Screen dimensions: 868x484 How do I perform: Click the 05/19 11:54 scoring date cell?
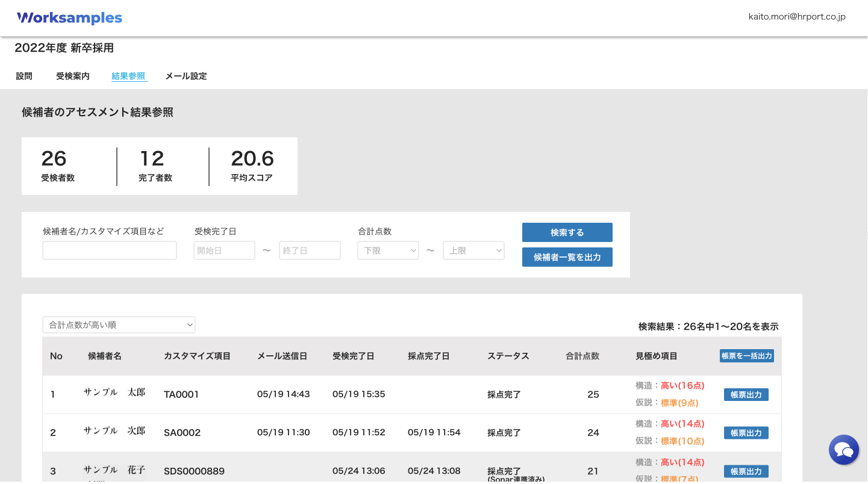[x=434, y=433]
